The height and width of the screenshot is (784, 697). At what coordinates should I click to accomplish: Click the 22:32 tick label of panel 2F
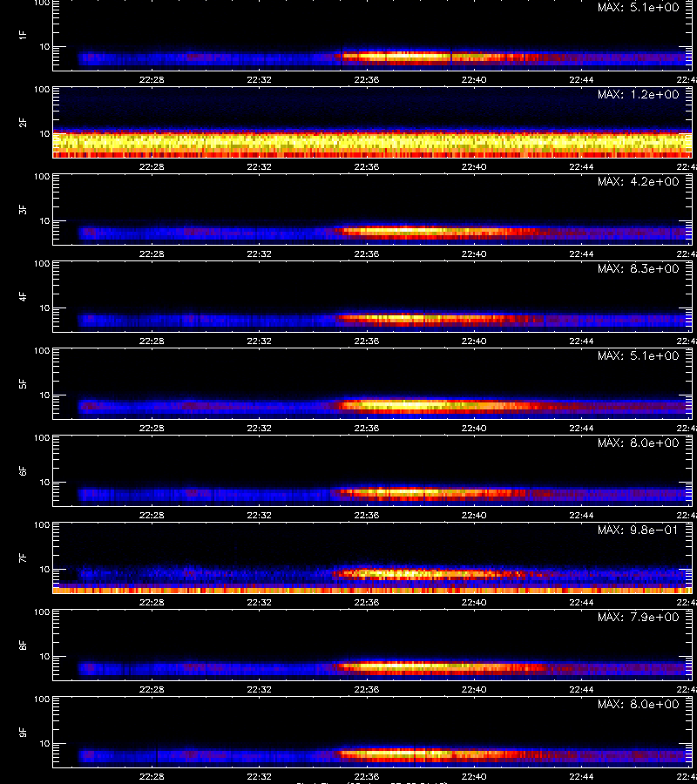[259, 167]
